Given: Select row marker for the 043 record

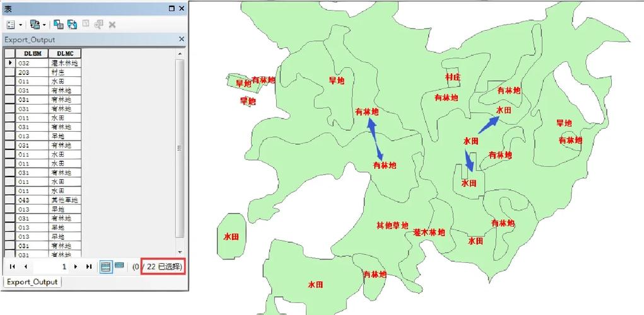Looking at the screenshot, I should pos(10,200).
